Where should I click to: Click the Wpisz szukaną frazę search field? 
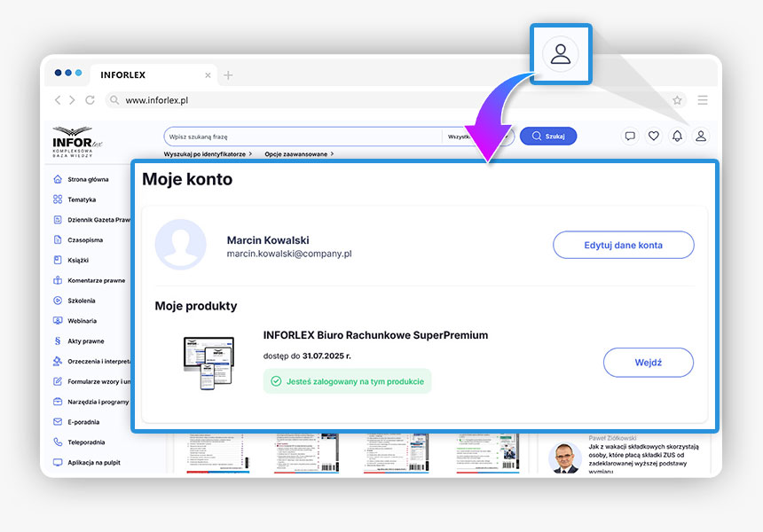click(x=302, y=137)
